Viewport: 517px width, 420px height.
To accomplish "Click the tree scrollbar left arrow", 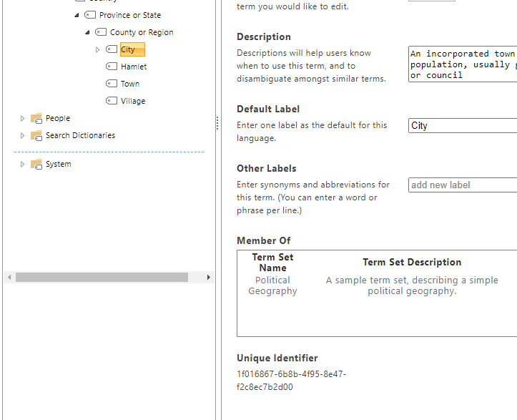I will pos(9,277).
